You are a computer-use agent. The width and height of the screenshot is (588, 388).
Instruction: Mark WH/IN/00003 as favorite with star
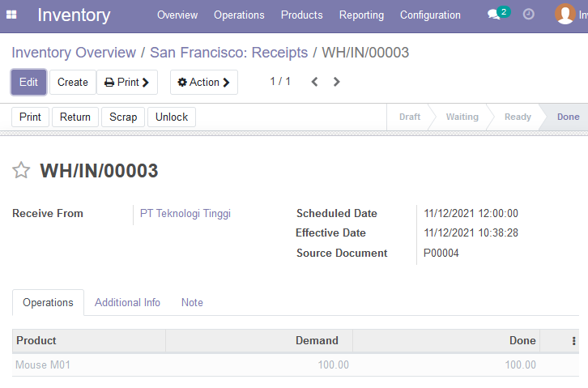(x=21, y=171)
